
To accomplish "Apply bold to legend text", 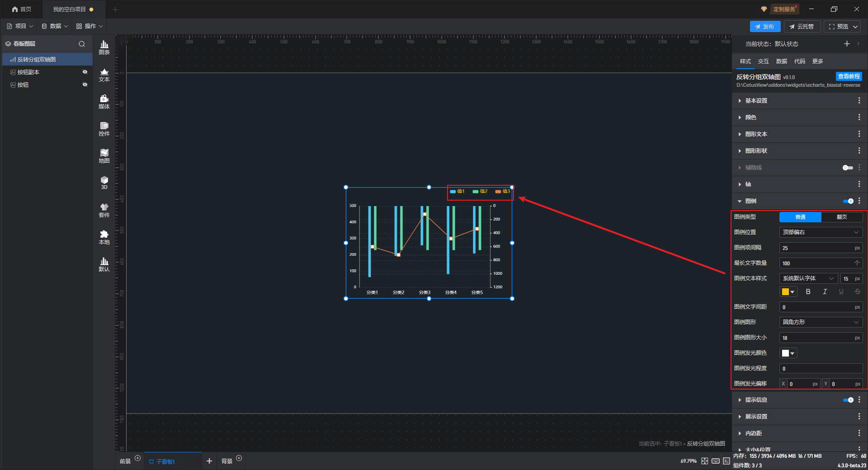I will [x=808, y=292].
